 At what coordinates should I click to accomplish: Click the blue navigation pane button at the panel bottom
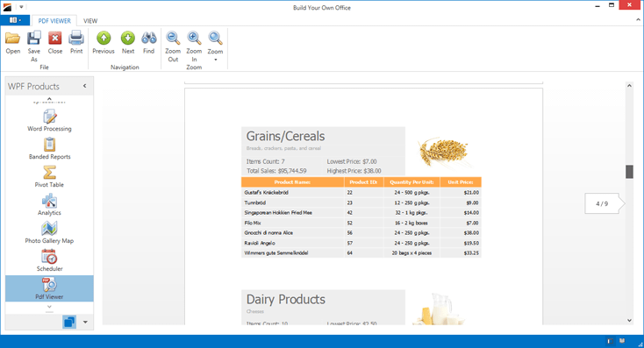click(x=69, y=323)
